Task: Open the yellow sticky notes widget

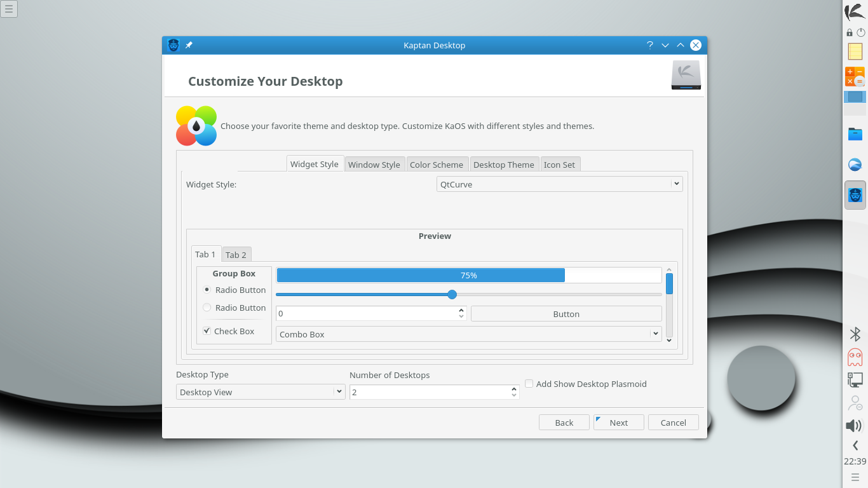Action: click(x=855, y=51)
